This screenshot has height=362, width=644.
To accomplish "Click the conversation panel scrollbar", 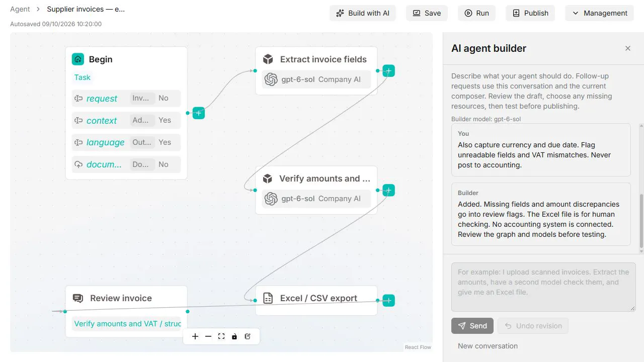I will point(641,221).
